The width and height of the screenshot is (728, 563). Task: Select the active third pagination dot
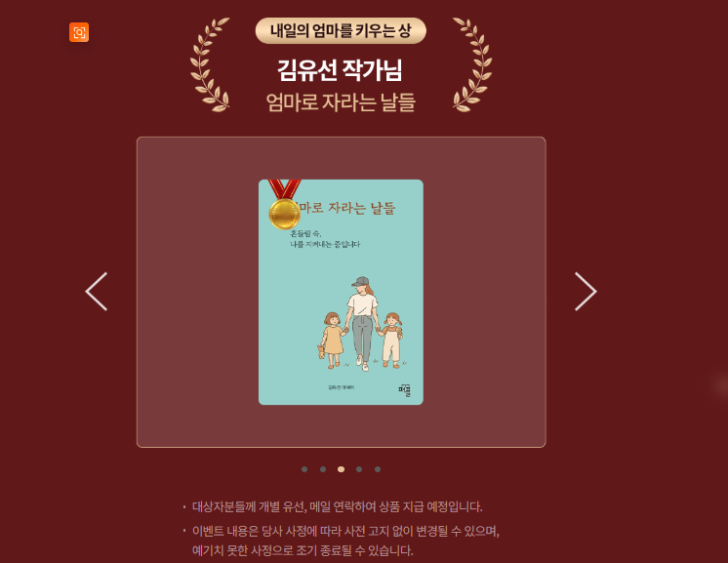click(x=341, y=469)
